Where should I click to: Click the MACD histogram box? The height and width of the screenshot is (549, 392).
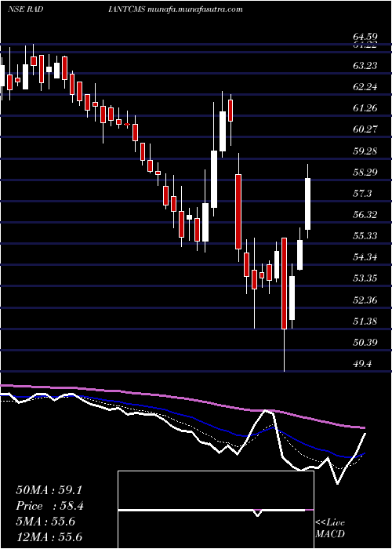tap(216, 510)
